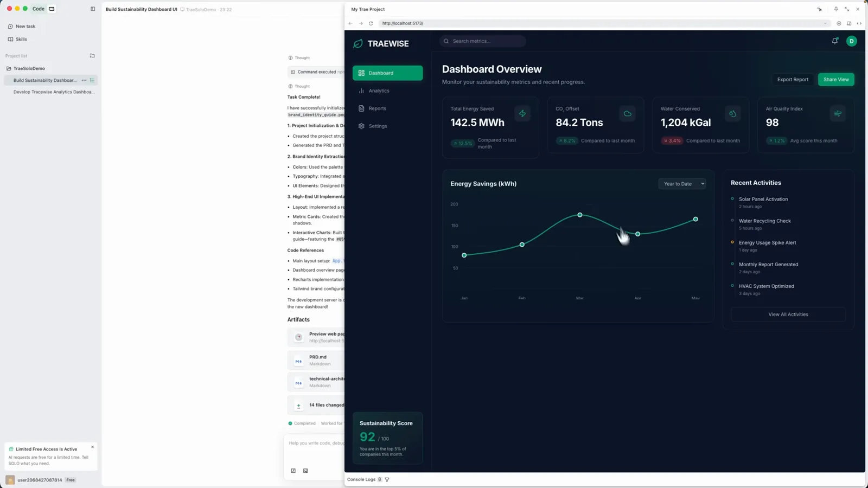
Task: Filter console logs with the funnel icon
Action: (x=387, y=479)
